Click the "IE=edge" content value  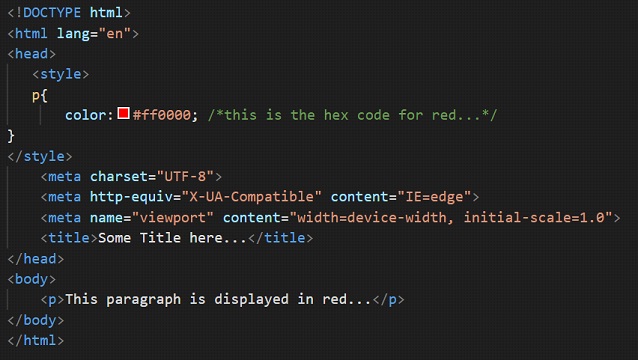[x=434, y=197]
